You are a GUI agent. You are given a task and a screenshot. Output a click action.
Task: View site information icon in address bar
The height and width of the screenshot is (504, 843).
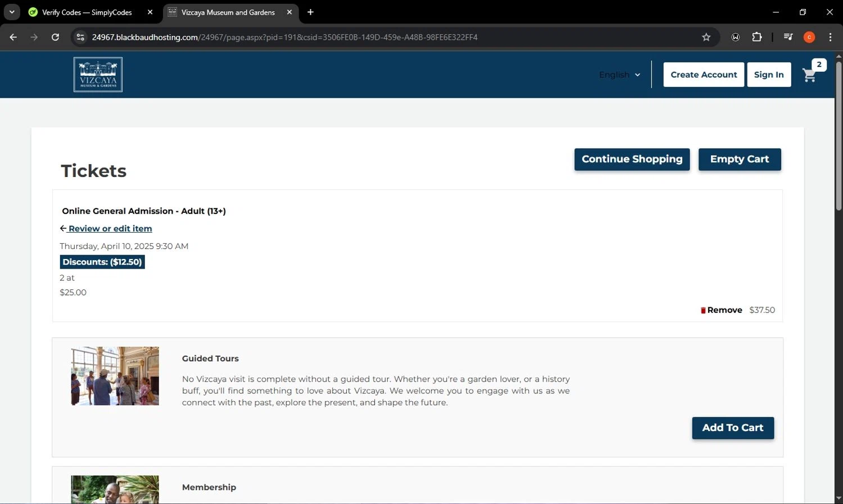click(80, 37)
